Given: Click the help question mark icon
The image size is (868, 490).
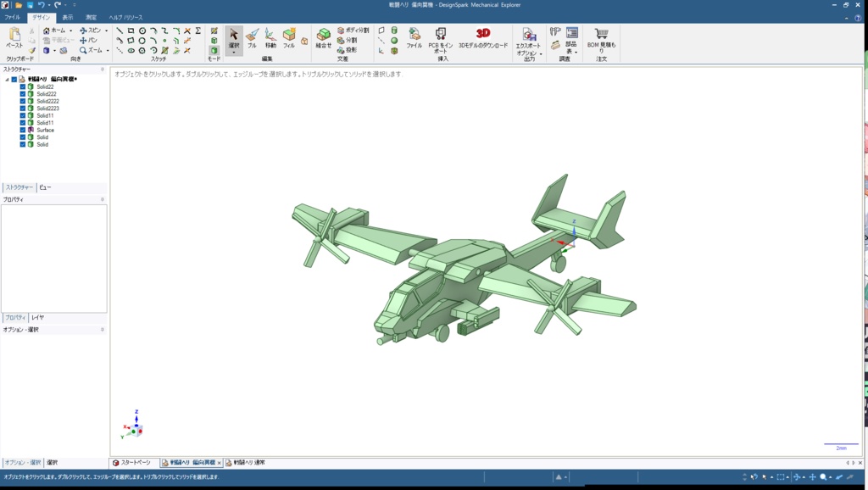Looking at the screenshot, I should pyautogui.click(x=858, y=18).
